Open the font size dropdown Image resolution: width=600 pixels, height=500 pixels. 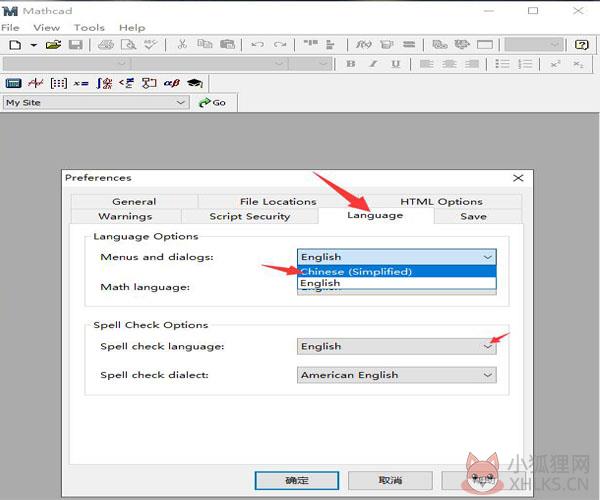310,64
